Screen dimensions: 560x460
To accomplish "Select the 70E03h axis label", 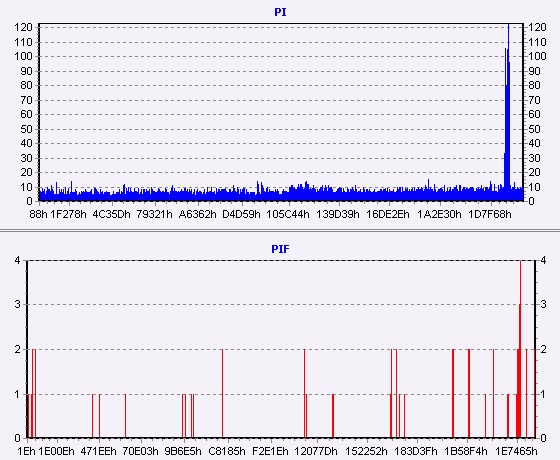I will point(140,451).
